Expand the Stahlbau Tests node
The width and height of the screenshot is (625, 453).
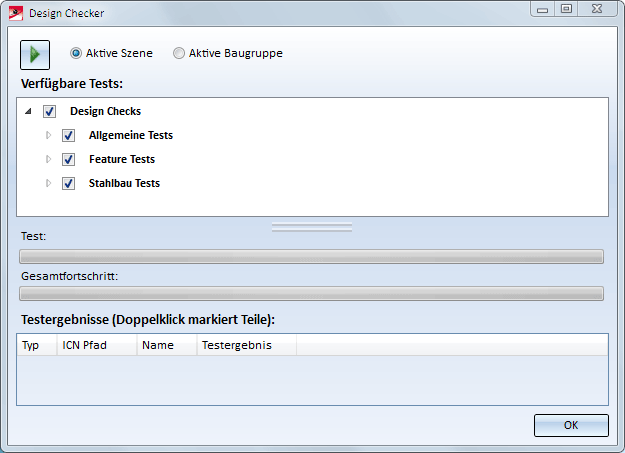tap(48, 183)
